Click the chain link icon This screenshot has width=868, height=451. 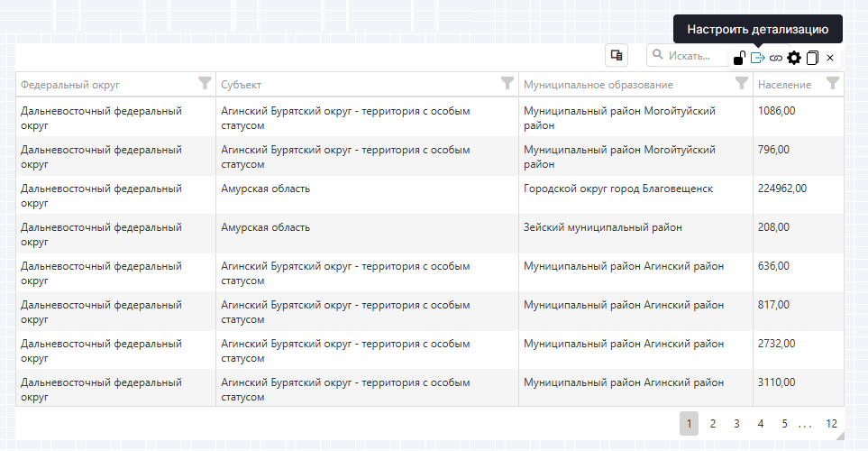[x=776, y=59]
